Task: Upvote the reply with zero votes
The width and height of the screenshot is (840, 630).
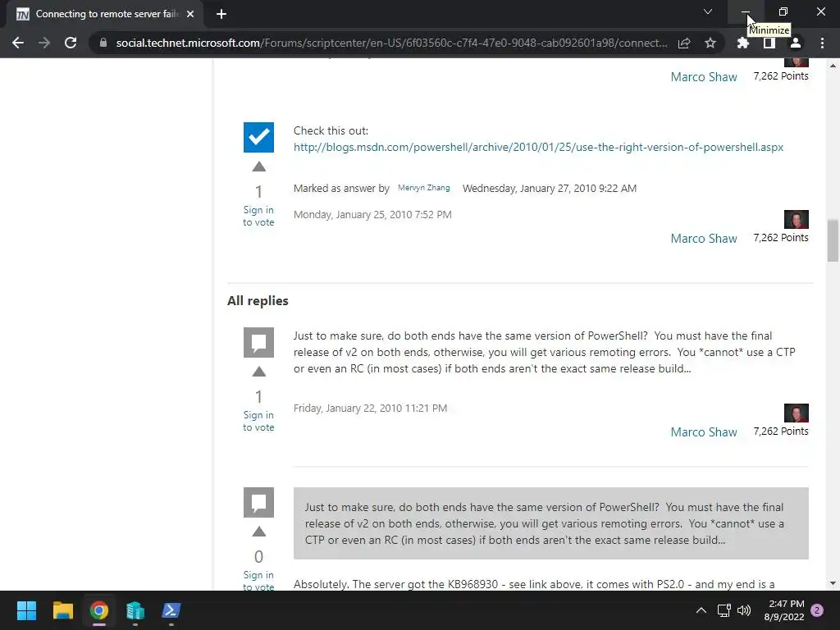Action: (x=258, y=532)
